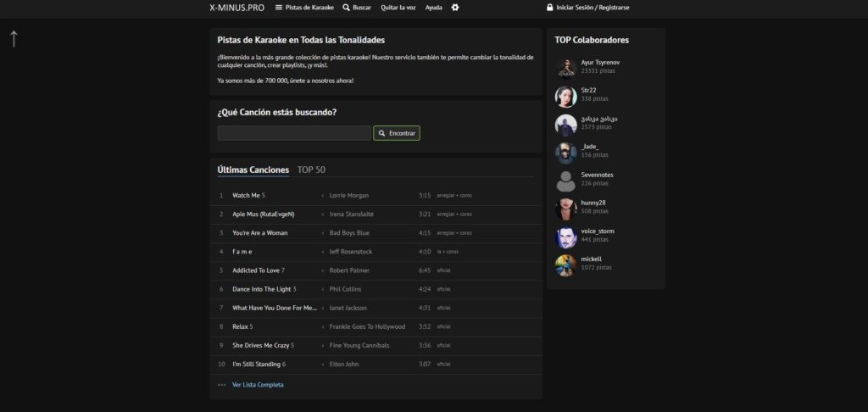
Task: Open What Have You Done For Me song
Action: tap(275, 308)
